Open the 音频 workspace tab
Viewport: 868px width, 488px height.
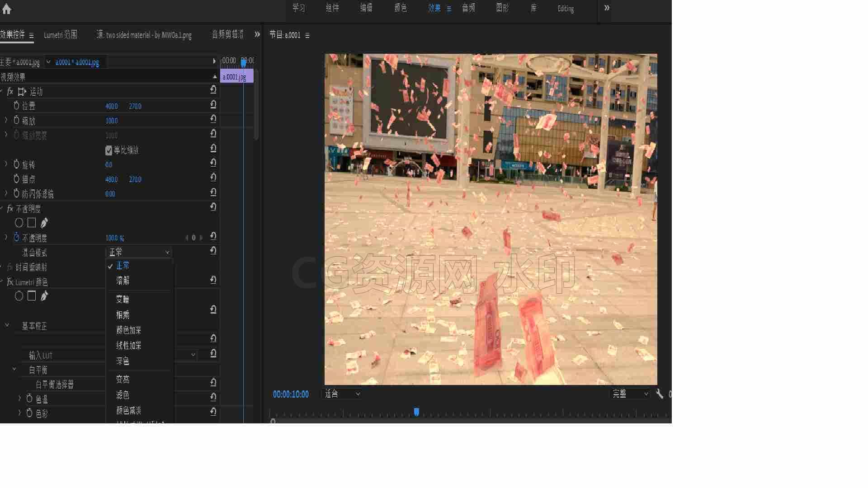pos(468,8)
